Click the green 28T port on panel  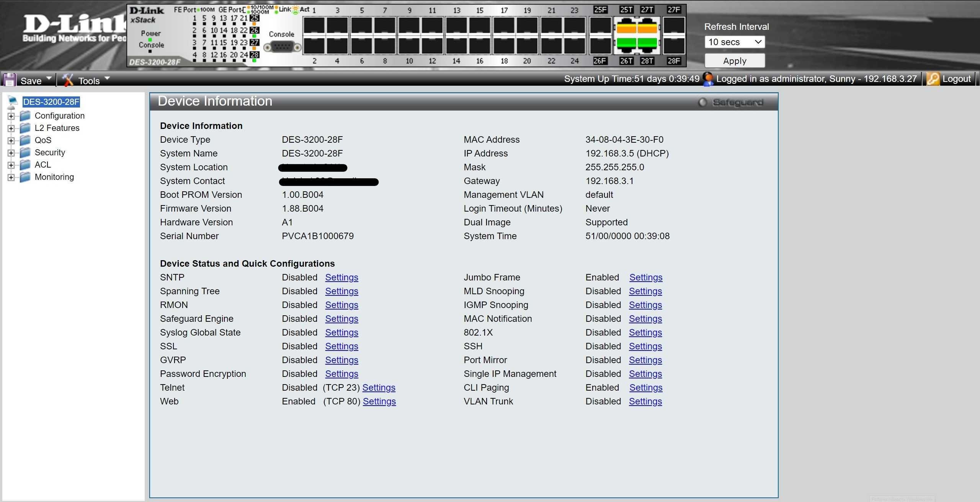[647, 45]
